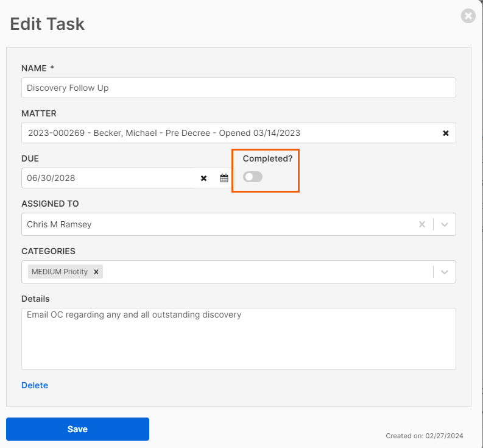Click inside the Details text area
Screen dimensions: 483x448
[x=238, y=339]
